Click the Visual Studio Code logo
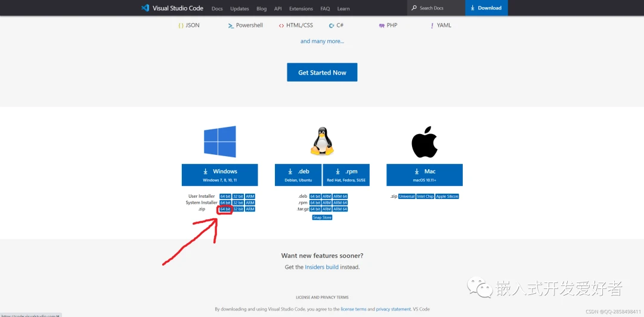Image resolution: width=644 pixels, height=317 pixels. [x=173, y=8]
